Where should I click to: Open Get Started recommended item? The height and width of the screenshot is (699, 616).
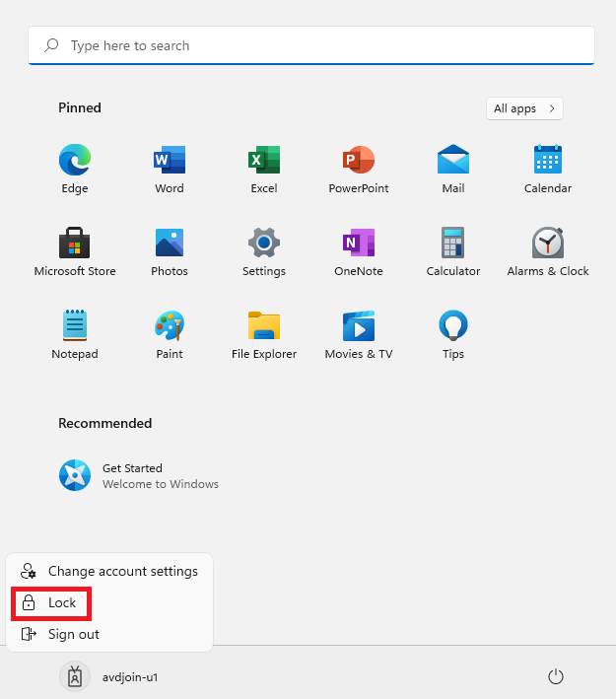click(x=139, y=475)
